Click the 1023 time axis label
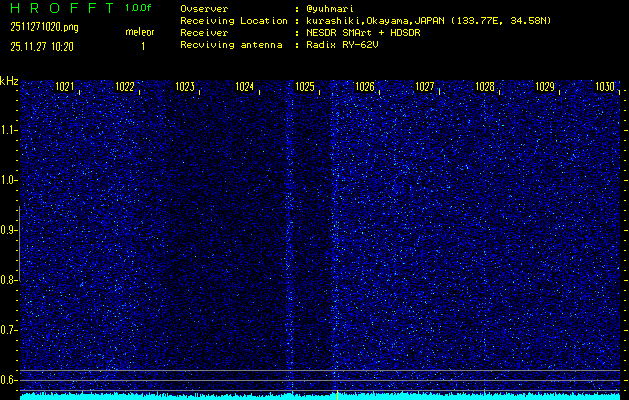This screenshot has height=400, width=629. click(185, 87)
